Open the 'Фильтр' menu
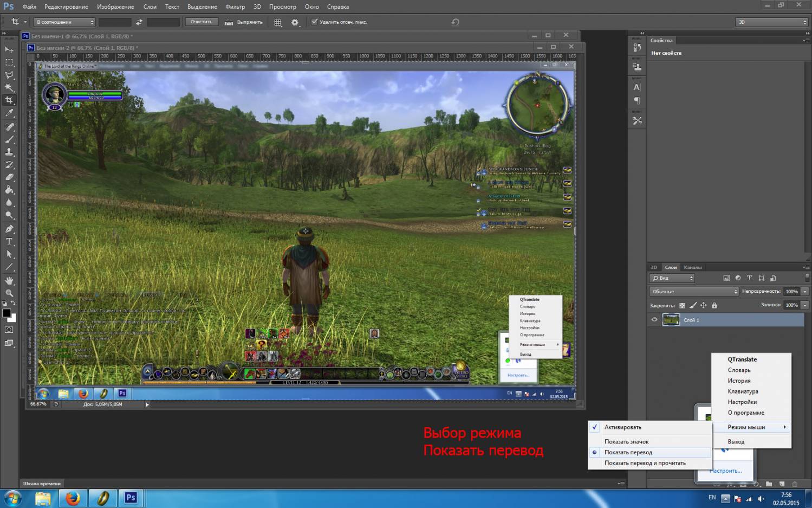This screenshot has height=508, width=812. coord(235,7)
